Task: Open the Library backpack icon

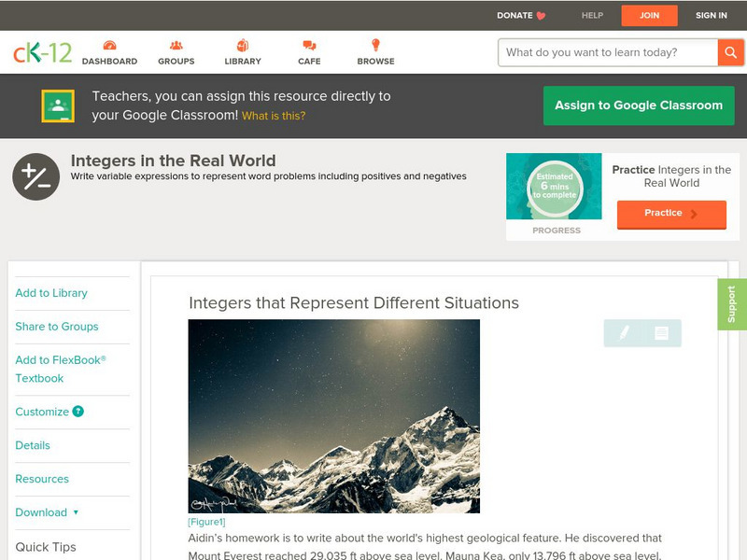Action: pos(243,45)
